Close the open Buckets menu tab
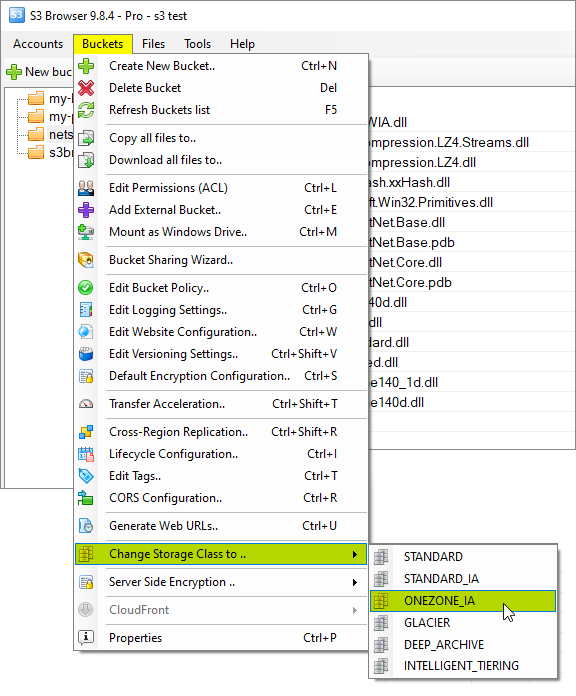576x696 pixels. point(103,44)
